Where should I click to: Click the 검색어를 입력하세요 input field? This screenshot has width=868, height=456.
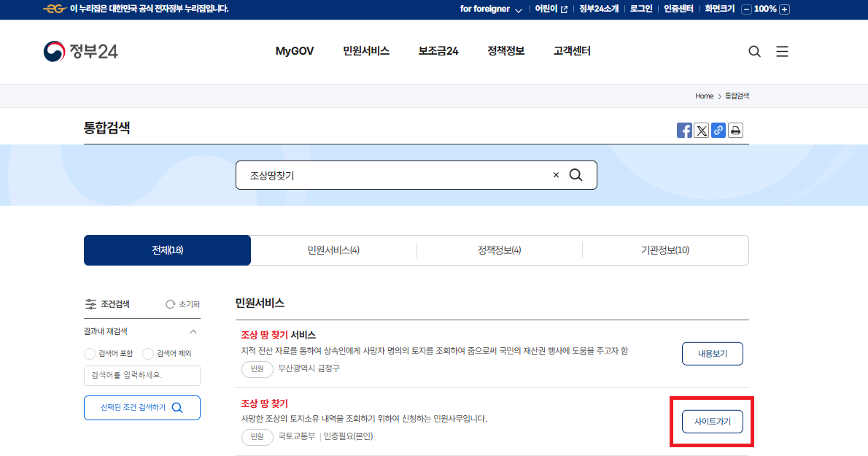(142, 375)
